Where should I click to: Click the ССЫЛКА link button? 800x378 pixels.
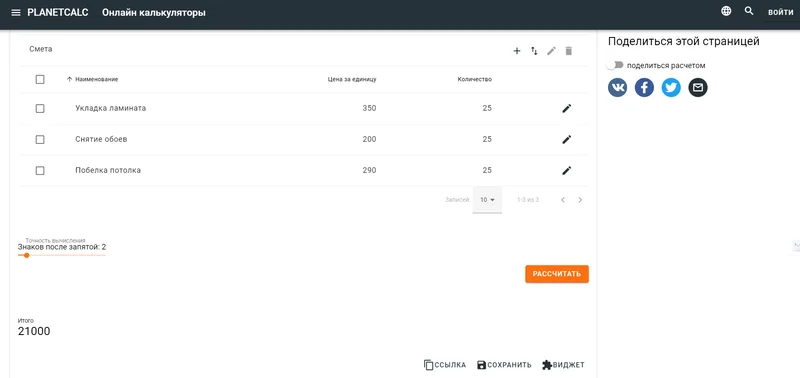pyautogui.click(x=445, y=365)
